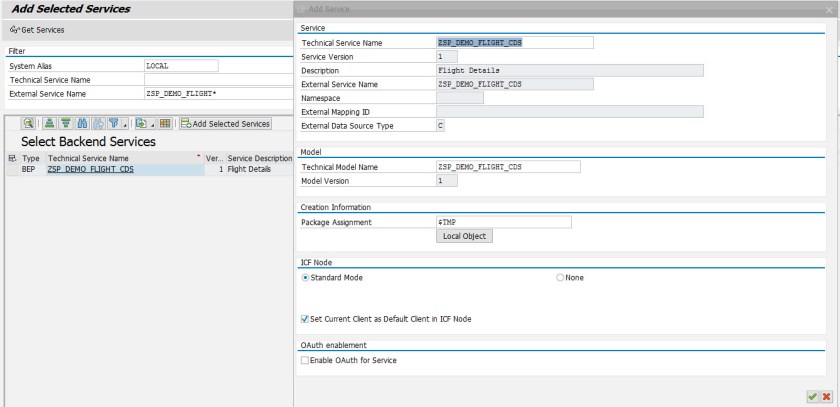Sort the service list in ascending order
This screenshot has width=840, height=407.
(50, 124)
